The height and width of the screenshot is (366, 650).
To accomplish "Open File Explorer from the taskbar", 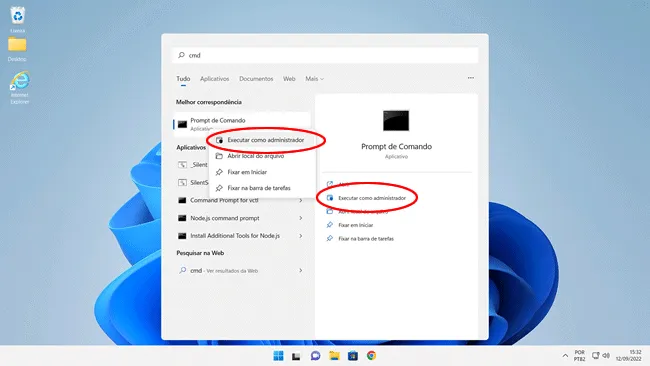I will tap(334, 356).
